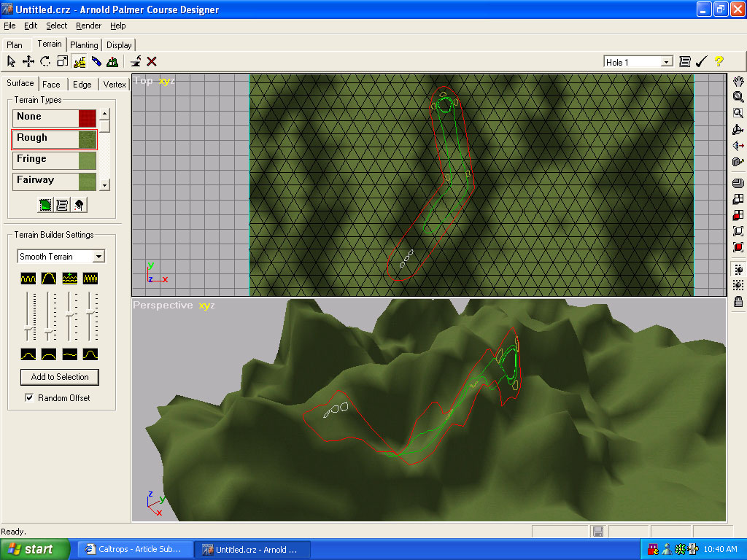This screenshot has width=747, height=560.
Task: Click the Terrain Types scrollbar down arrow
Action: pyautogui.click(x=105, y=184)
